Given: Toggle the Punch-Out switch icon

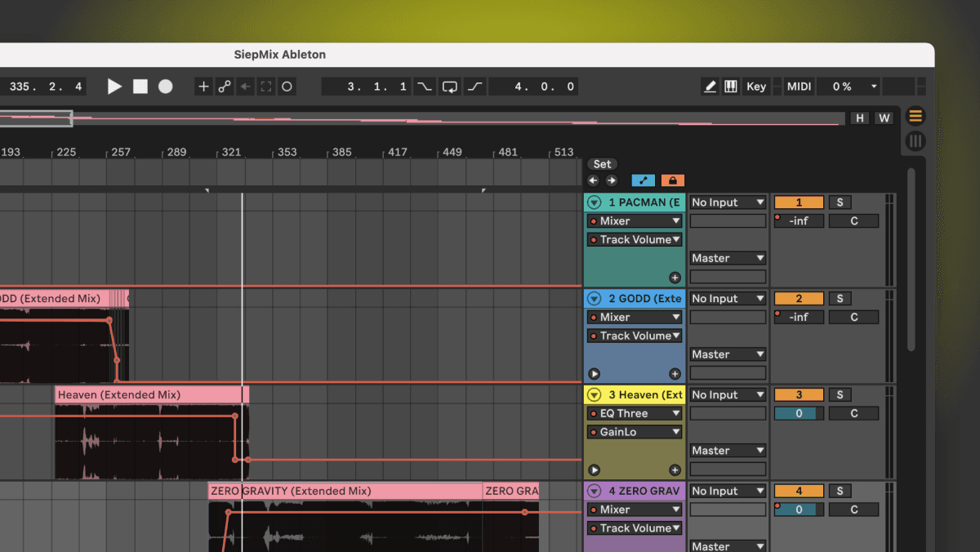Looking at the screenshot, I should click(x=475, y=87).
